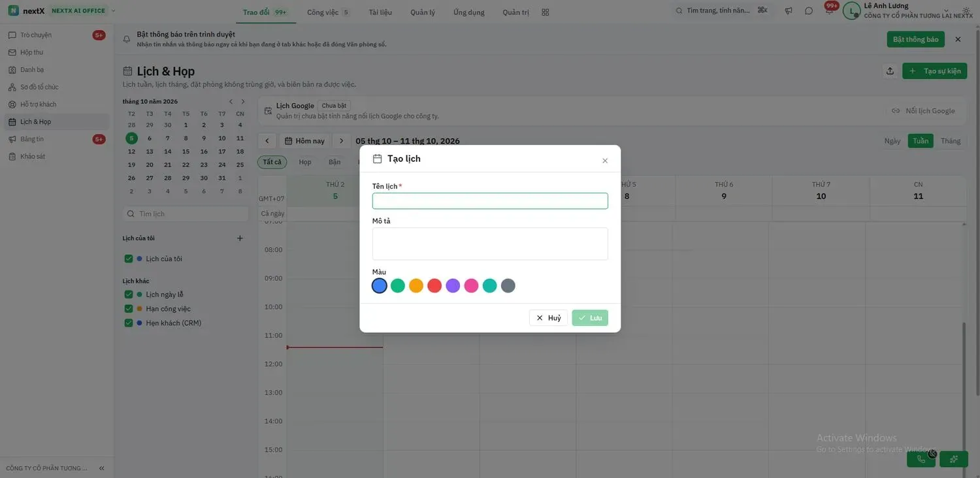This screenshot has width=980, height=478.
Task: Open the Công việc tab
Action: coord(328,12)
